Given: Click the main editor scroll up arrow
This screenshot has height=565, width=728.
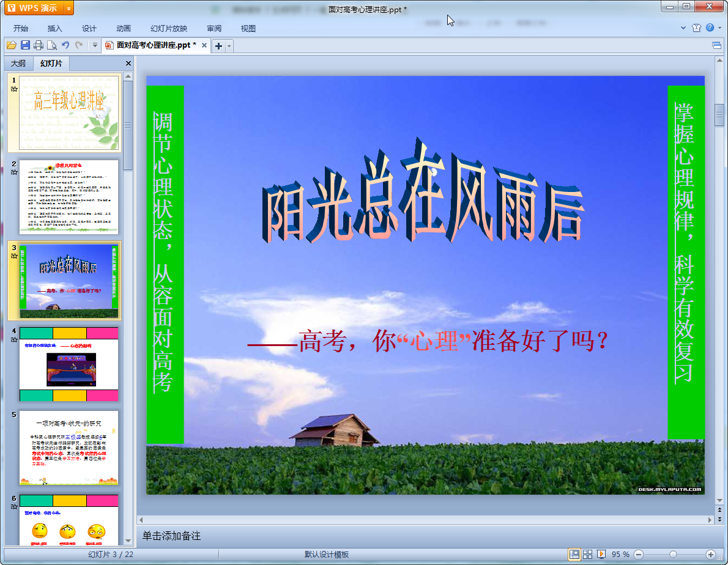Looking at the screenshot, I should [x=719, y=61].
